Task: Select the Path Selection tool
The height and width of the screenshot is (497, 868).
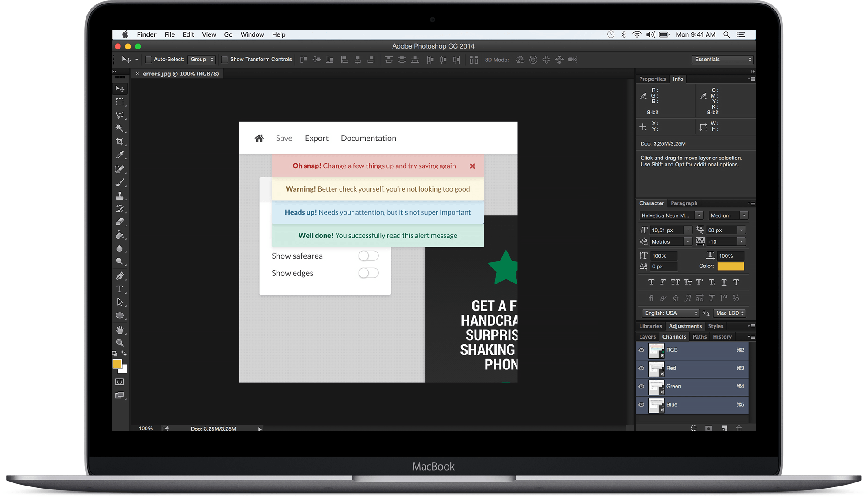Action: (120, 302)
